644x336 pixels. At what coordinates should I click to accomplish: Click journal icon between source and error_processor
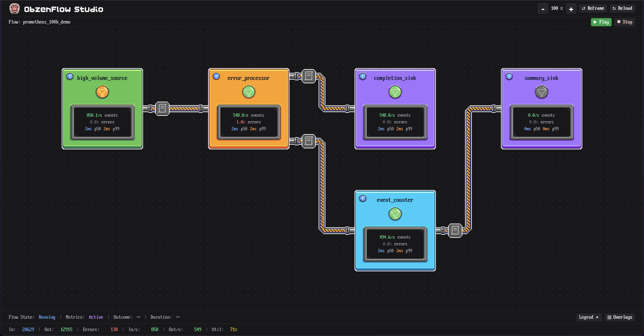pos(162,108)
